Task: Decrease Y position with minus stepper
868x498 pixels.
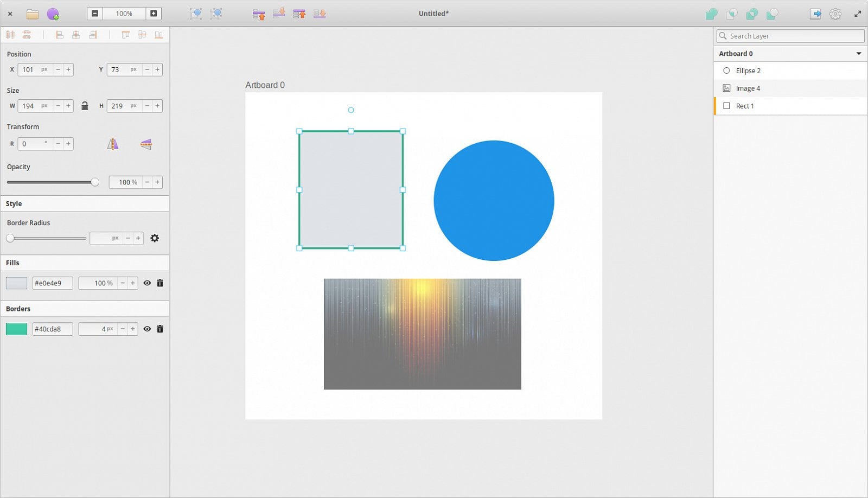Action: click(147, 69)
